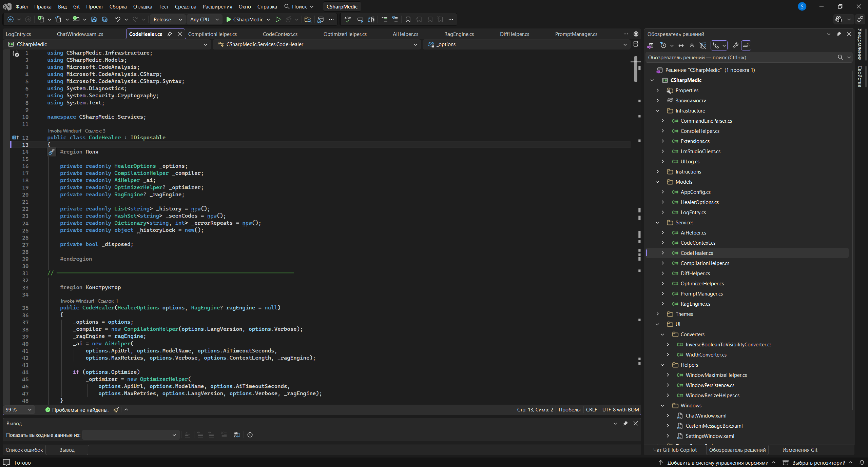The image size is (868, 467).
Task: Click the Solution Explorer search field
Action: click(x=739, y=57)
